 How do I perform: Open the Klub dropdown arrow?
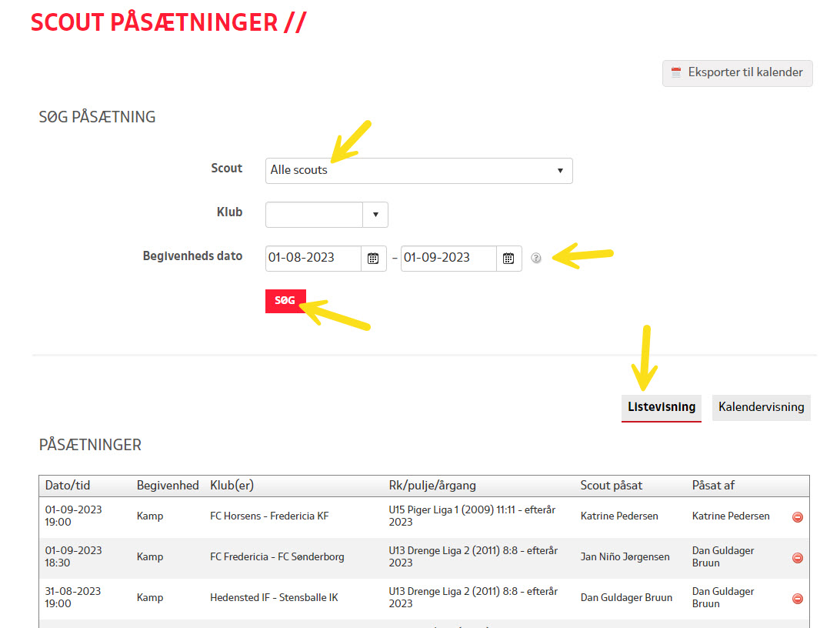pyautogui.click(x=375, y=215)
